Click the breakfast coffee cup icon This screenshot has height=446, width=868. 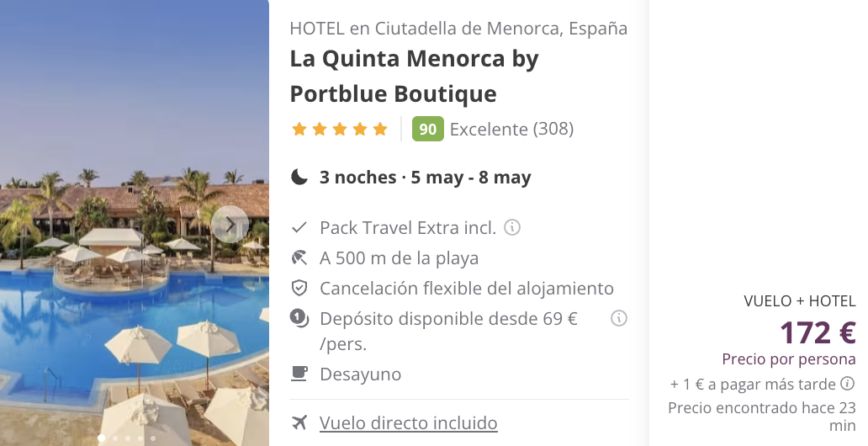tap(299, 374)
